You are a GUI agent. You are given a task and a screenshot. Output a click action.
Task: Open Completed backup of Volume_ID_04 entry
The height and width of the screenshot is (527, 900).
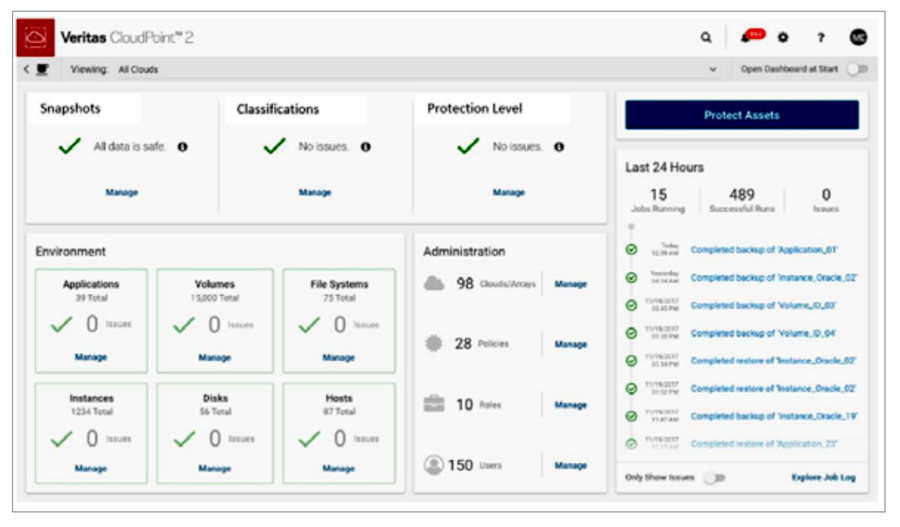(x=763, y=333)
